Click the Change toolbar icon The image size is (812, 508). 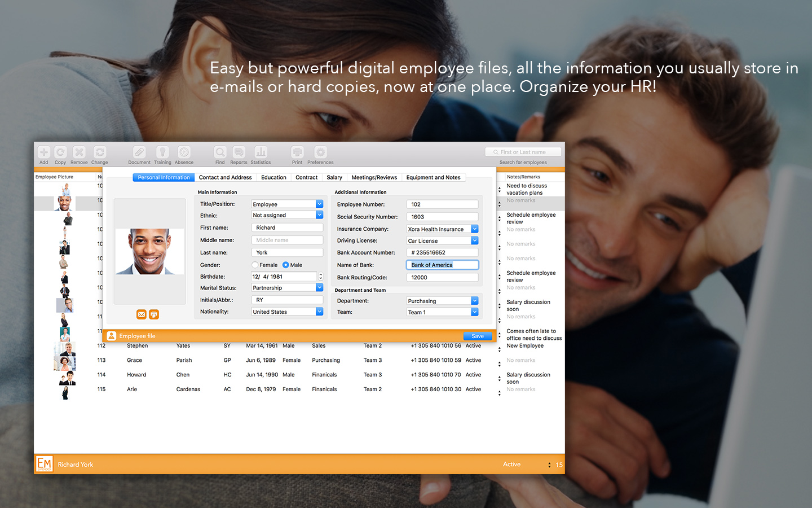point(100,152)
